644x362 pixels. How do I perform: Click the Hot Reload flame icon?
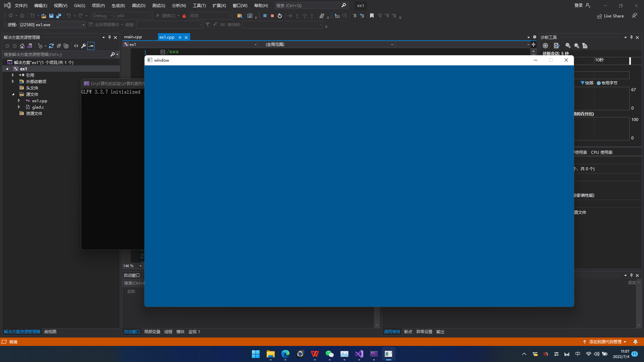(184, 16)
